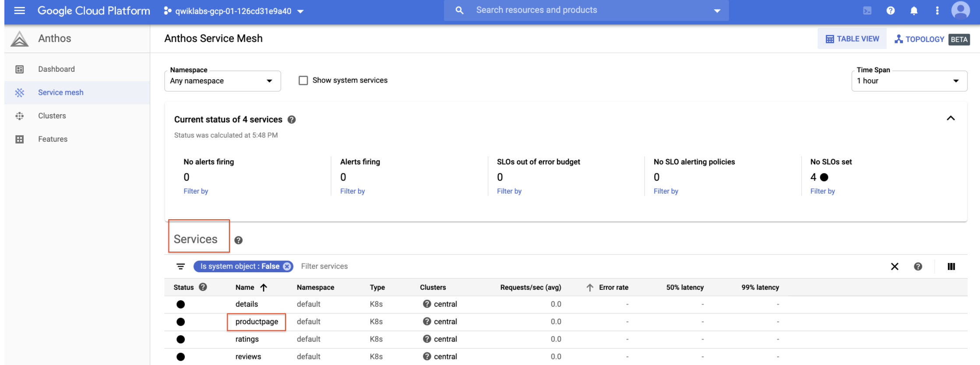Sort by 50% latency column header
This screenshot has height=365, width=980.
(x=685, y=288)
